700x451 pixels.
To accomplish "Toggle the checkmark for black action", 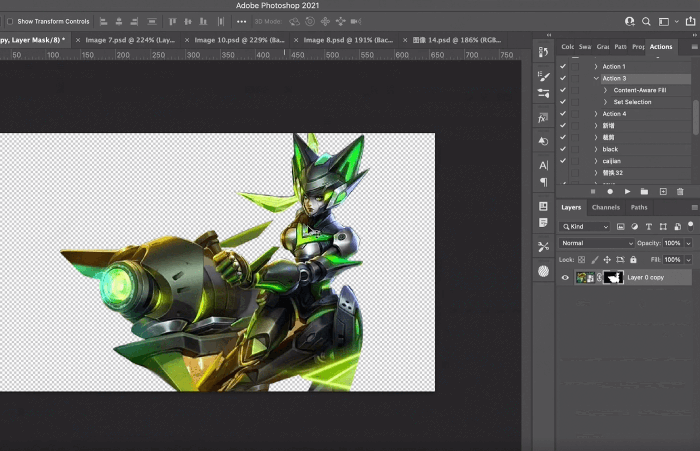I will [x=562, y=149].
